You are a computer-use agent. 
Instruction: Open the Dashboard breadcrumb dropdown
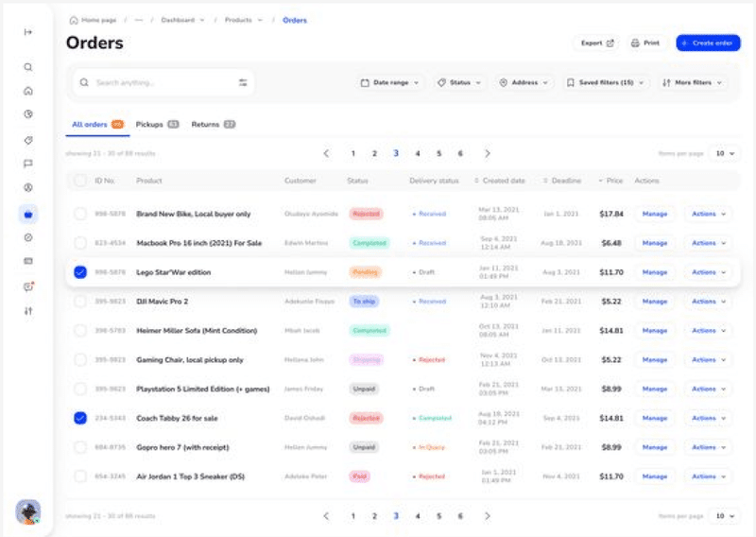click(182, 20)
